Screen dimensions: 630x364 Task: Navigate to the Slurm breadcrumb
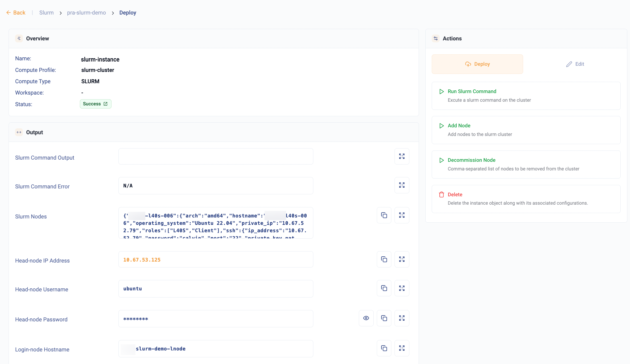coord(46,13)
